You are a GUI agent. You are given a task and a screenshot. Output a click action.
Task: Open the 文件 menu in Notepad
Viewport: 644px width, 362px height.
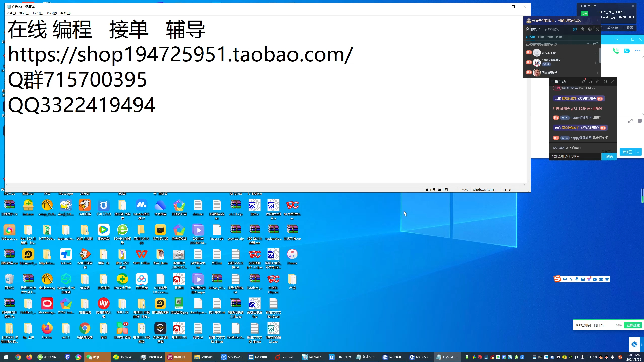coord(11,13)
